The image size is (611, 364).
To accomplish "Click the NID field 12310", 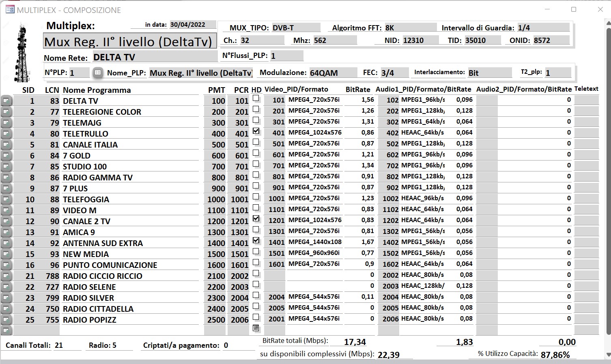I will [420, 40].
